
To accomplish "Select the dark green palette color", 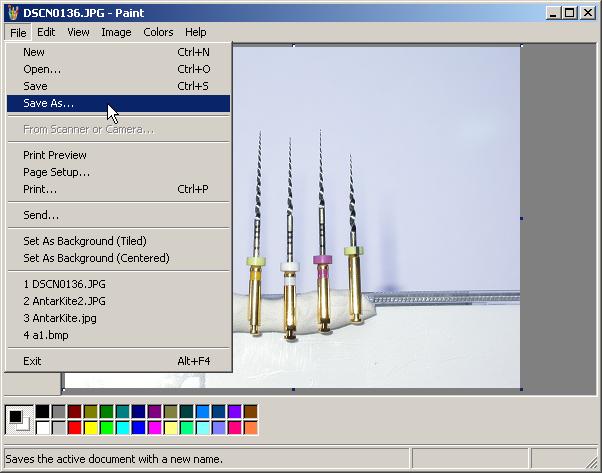I will [107, 412].
